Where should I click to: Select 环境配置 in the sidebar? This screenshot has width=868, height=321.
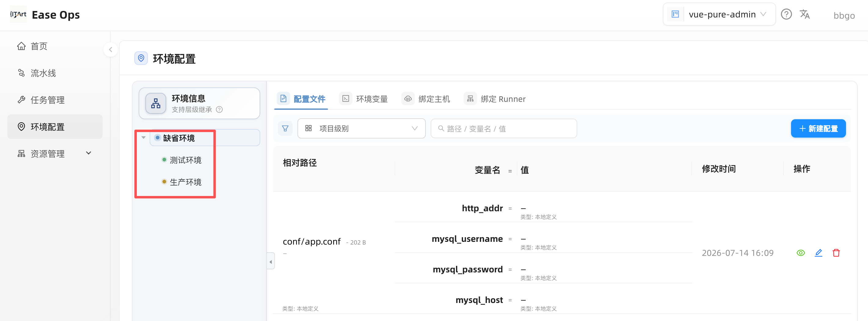tap(55, 127)
